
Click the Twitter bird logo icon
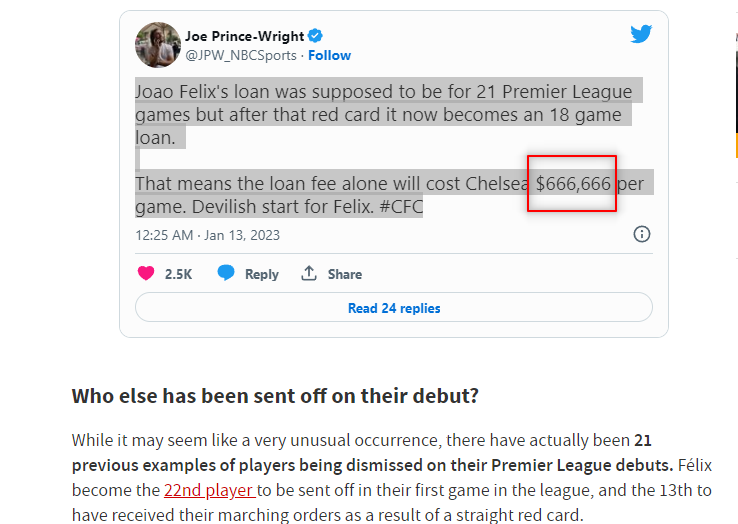click(641, 34)
